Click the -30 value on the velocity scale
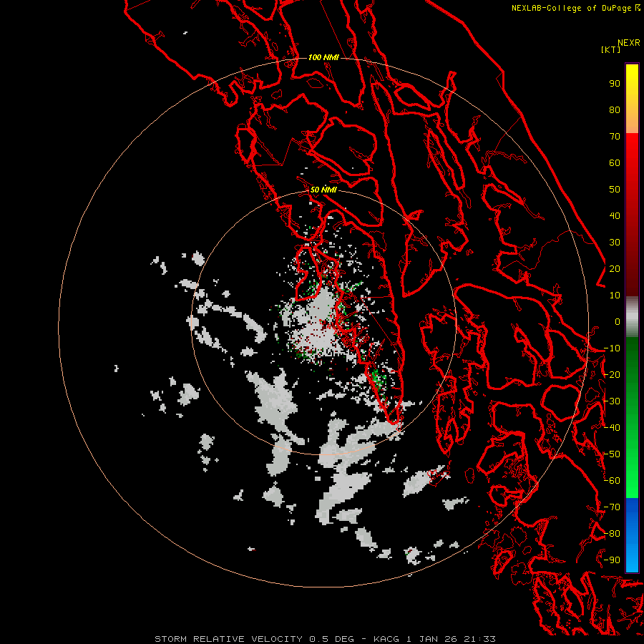The height and width of the screenshot is (644, 644). point(612,401)
